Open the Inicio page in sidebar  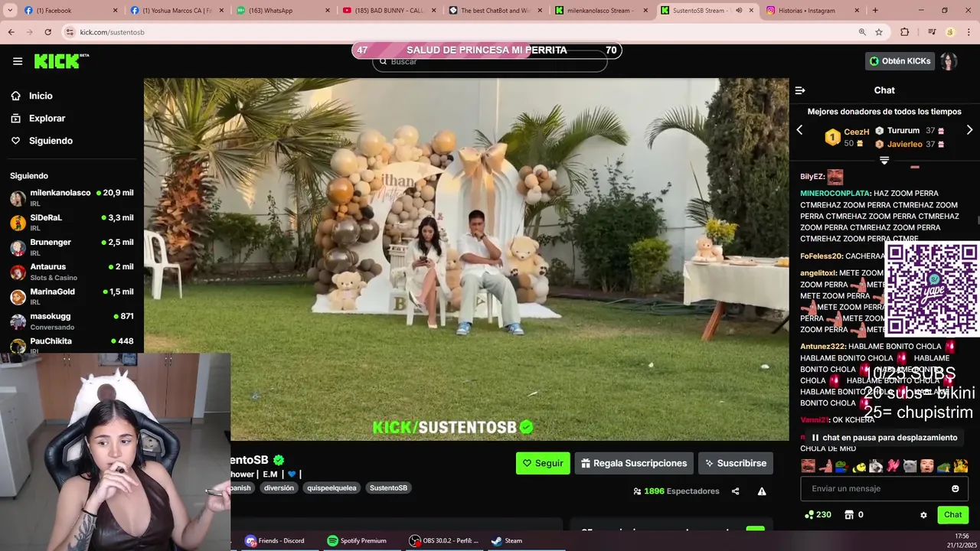(x=31, y=96)
